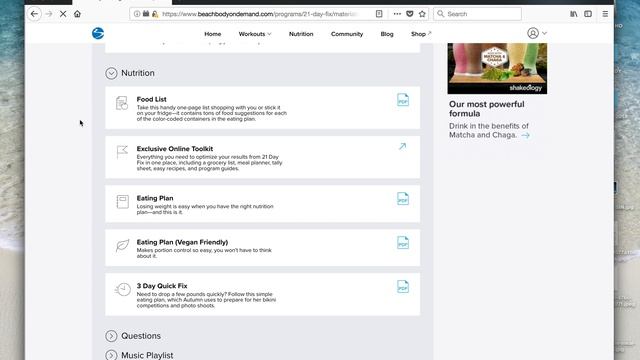Download the Eating Plan PDF

[402, 199]
